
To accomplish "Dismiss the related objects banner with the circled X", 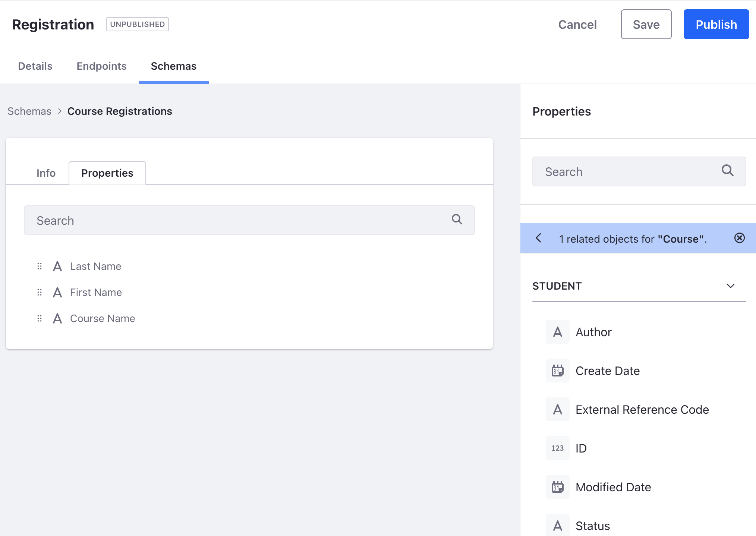I will (740, 238).
